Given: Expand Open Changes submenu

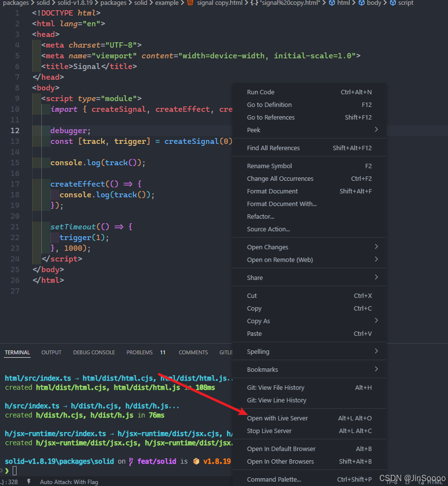Looking at the screenshot, I should pyautogui.click(x=309, y=247).
